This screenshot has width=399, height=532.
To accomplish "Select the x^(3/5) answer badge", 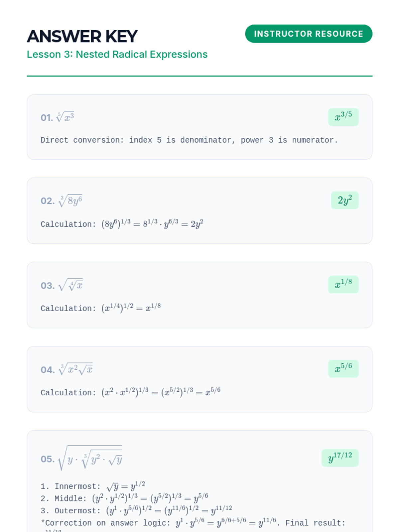I will 343,117.
